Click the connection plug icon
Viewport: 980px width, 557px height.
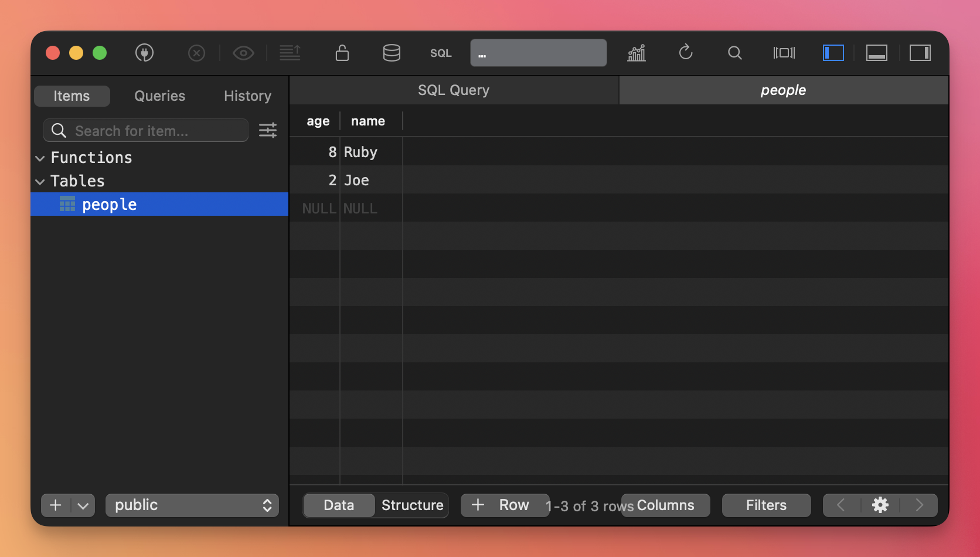coord(144,53)
